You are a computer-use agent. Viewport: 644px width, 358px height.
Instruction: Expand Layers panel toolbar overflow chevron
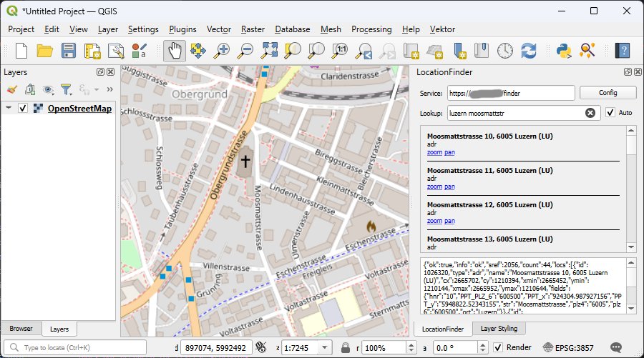click(x=109, y=89)
